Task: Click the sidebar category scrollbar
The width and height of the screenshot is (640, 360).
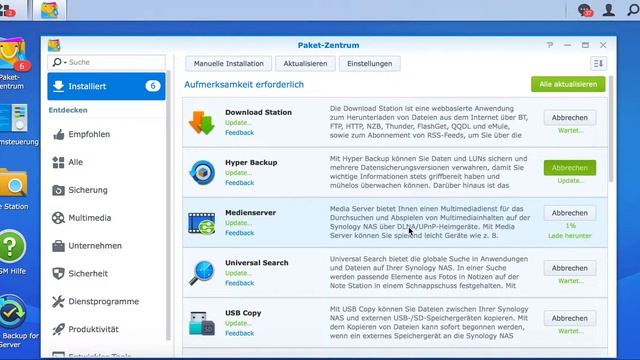Action: tap(168, 206)
